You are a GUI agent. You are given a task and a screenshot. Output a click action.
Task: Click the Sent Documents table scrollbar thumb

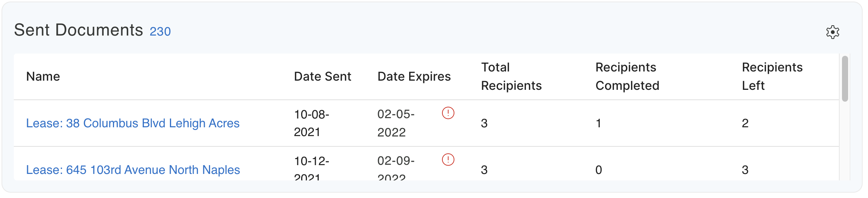(x=845, y=79)
